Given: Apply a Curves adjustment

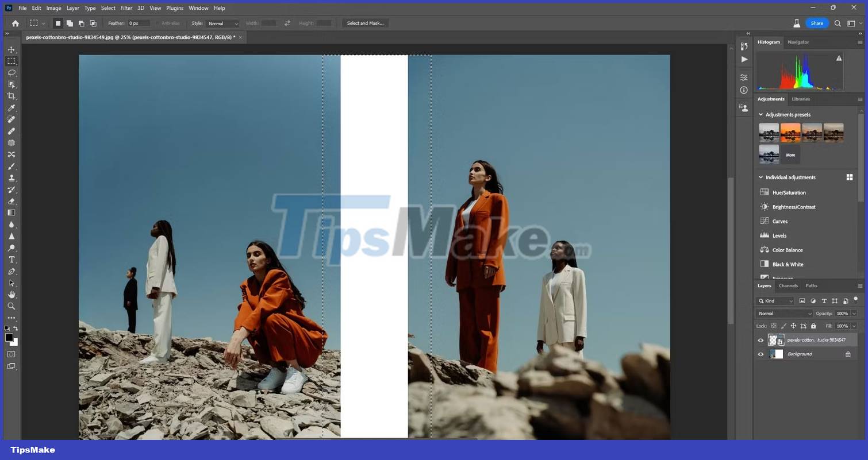Looking at the screenshot, I should (x=779, y=221).
